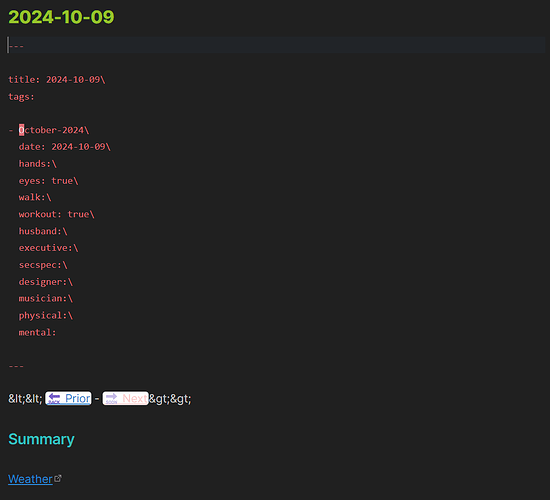The image size is (550, 500).
Task: Click the 'tags:' line
Action: coord(21,96)
